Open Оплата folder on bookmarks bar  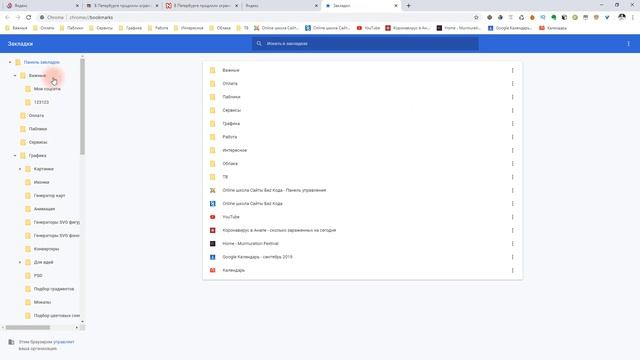[x=44, y=28]
